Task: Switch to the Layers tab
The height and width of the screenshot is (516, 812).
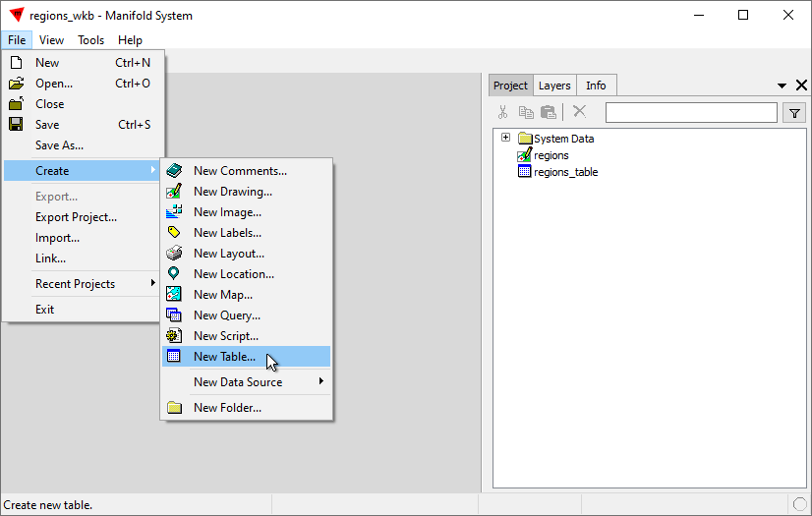Action: 554,86
